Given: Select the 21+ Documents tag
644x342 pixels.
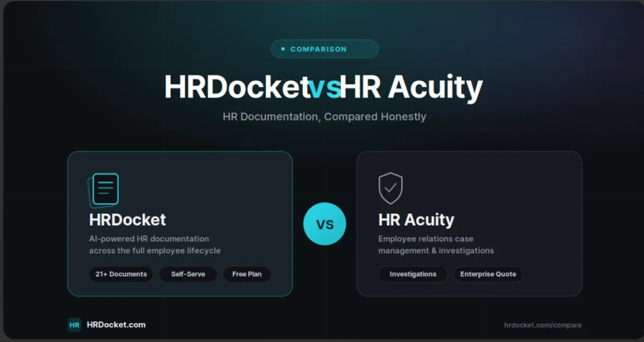Looking at the screenshot, I should [x=121, y=274].
